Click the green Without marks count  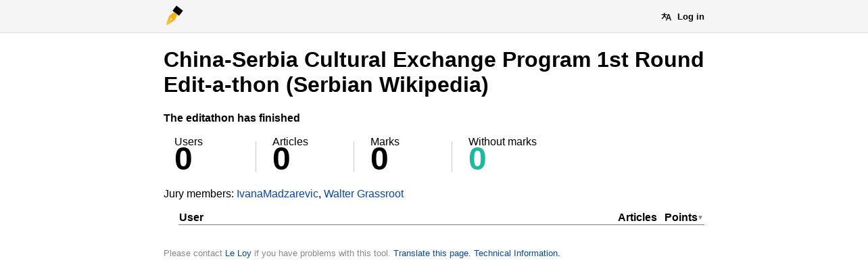(477, 160)
